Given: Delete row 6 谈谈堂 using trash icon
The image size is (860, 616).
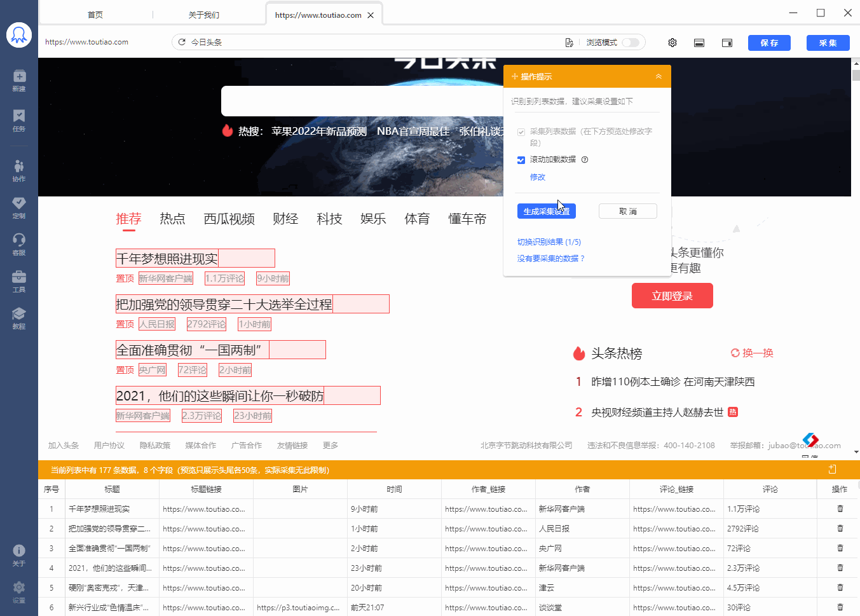Looking at the screenshot, I should pyautogui.click(x=840, y=607).
